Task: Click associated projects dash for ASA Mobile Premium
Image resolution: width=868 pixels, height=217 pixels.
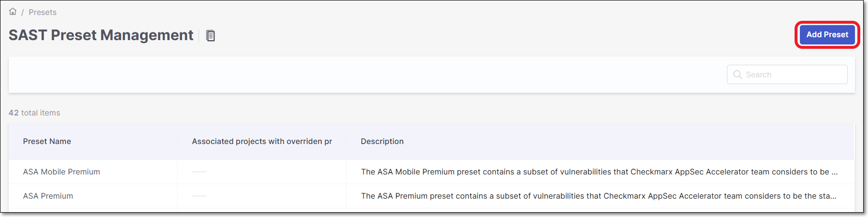Action: click(x=199, y=172)
